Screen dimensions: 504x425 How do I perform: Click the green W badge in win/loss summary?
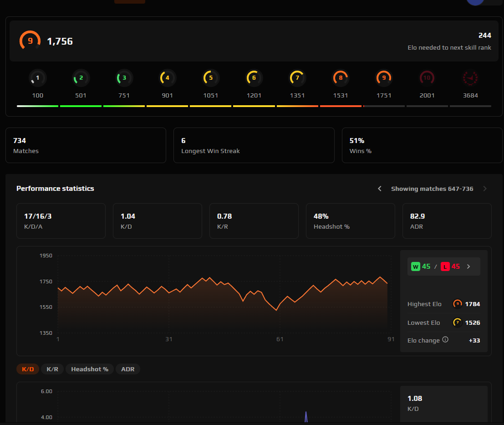tap(415, 266)
